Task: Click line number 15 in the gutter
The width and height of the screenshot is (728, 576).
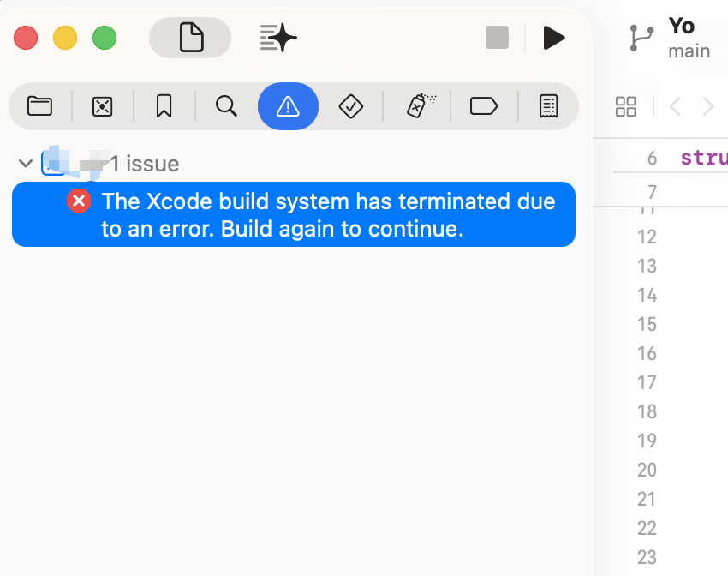Action: click(x=647, y=324)
